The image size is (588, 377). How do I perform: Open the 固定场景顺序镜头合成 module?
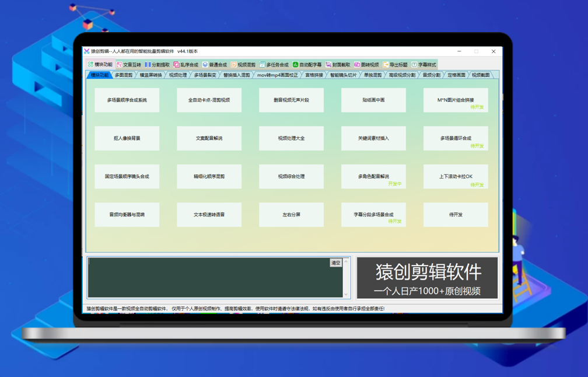127,176
